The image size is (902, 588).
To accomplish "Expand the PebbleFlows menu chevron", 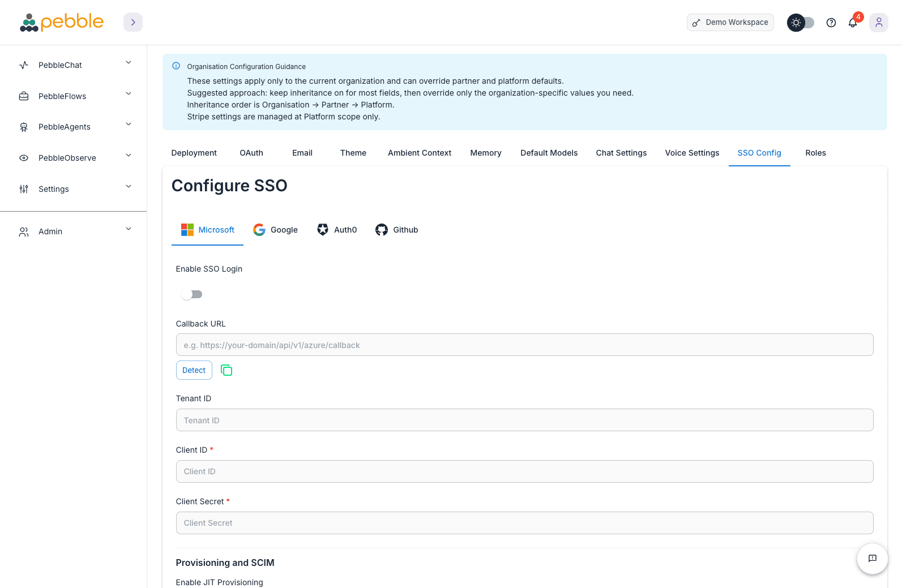I will 129,94.
